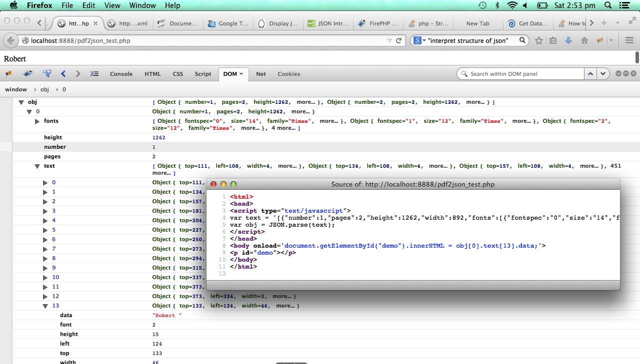Expand text item 10
This screenshot has height=364, width=640.
click(45, 278)
